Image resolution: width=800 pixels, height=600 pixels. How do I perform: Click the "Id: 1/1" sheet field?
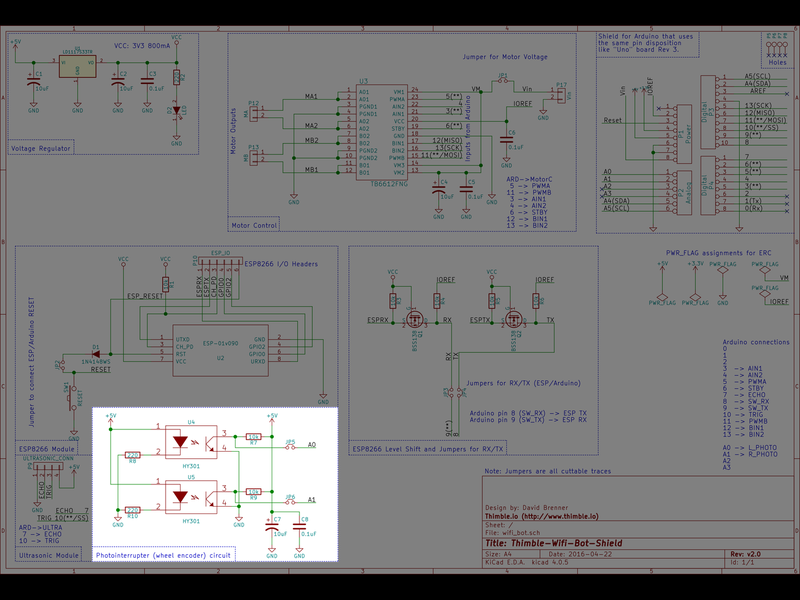tap(742, 562)
